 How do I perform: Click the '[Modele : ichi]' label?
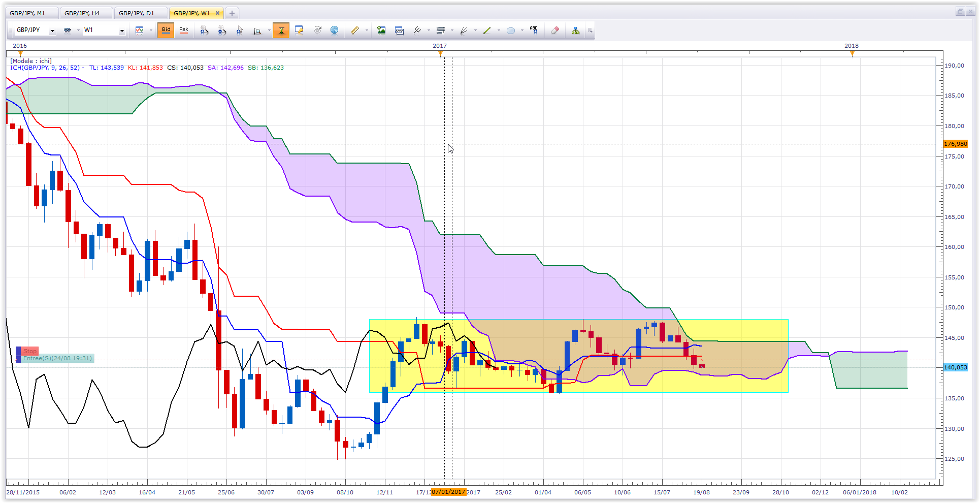tap(31, 61)
